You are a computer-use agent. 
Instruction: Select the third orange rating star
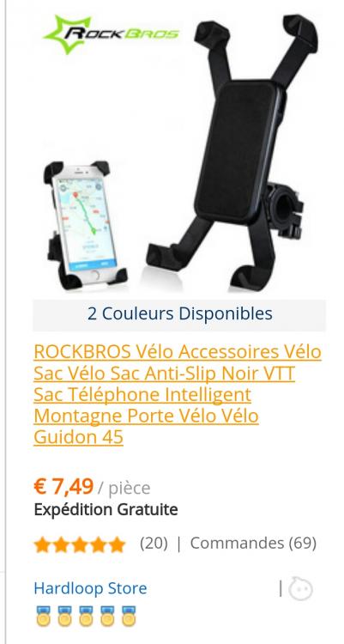coord(80,545)
